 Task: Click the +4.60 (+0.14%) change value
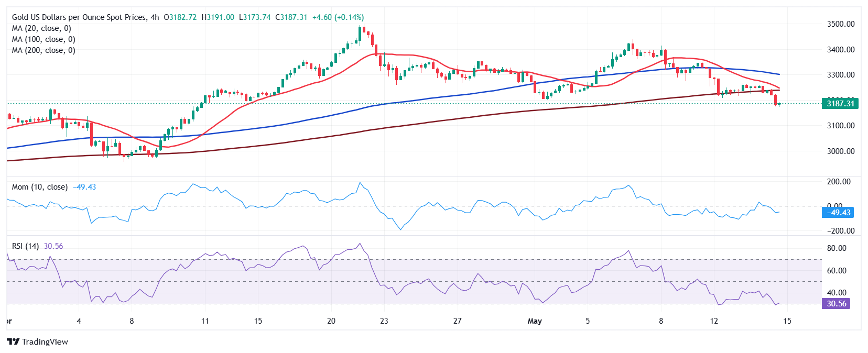click(x=338, y=17)
